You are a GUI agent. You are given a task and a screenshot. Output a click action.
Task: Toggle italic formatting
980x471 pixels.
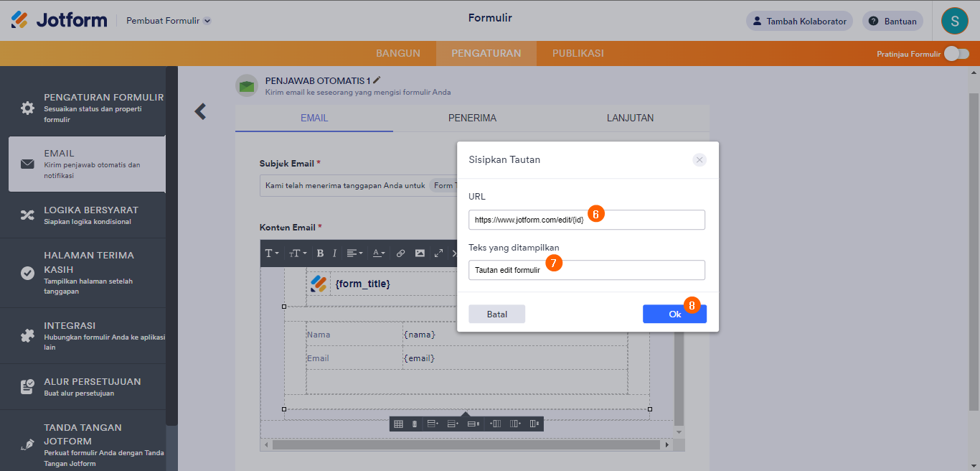click(x=334, y=253)
